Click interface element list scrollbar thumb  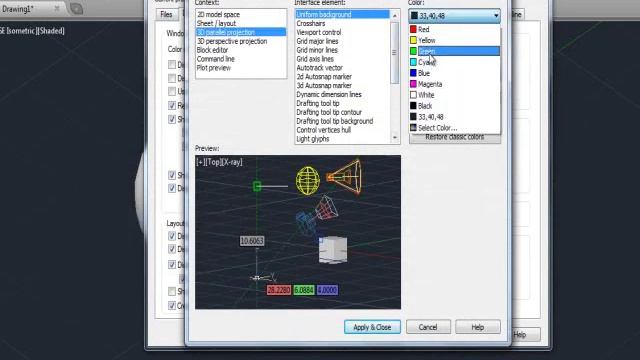tap(394, 52)
